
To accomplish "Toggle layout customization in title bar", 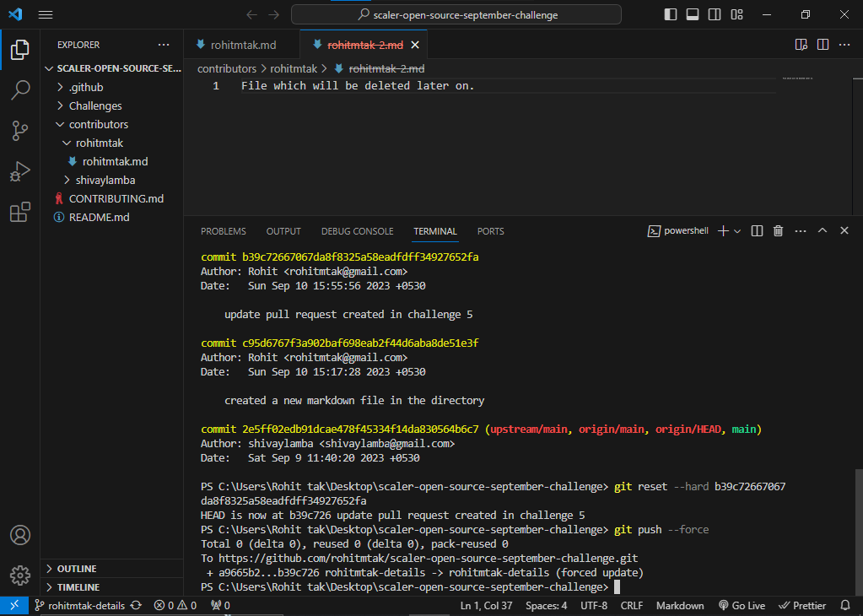I will tap(736, 14).
